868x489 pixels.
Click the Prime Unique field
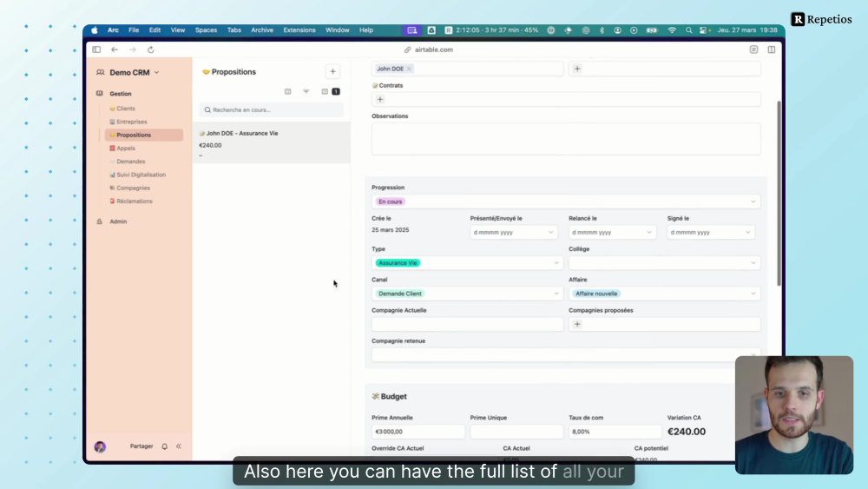click(516, 432)
